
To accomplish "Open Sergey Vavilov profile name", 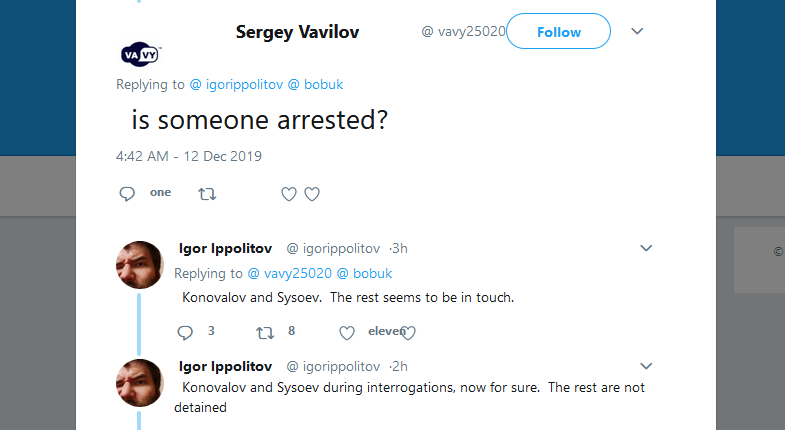I will pos(297,32).
